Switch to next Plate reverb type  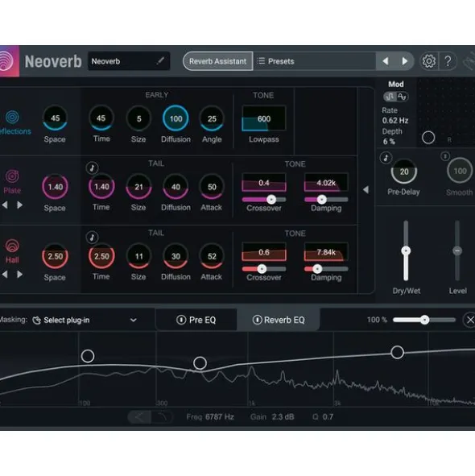click(x=20, y=205)
